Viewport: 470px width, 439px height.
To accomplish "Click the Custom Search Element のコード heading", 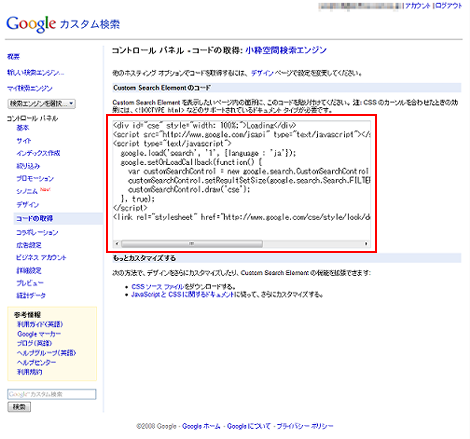I will coord(162,88).
